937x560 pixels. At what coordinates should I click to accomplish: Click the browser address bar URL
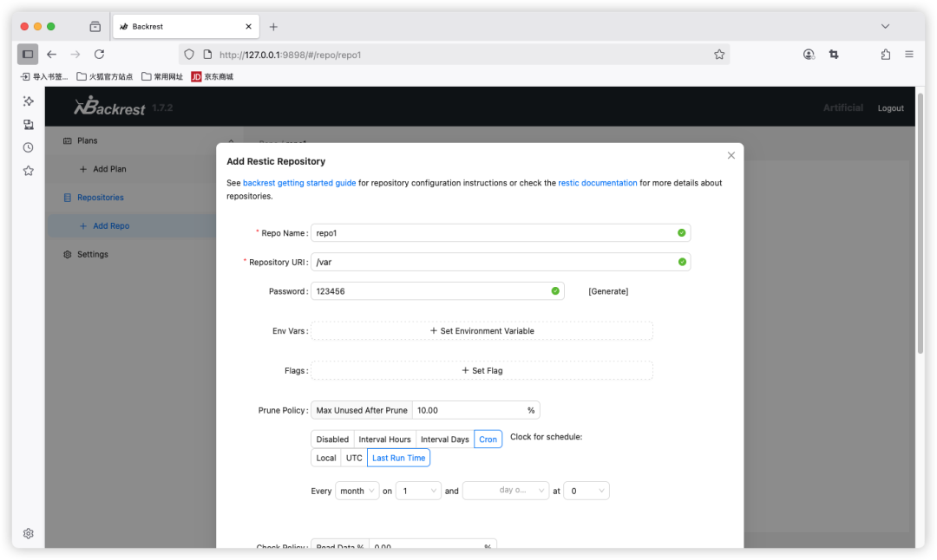coord(290,55)
